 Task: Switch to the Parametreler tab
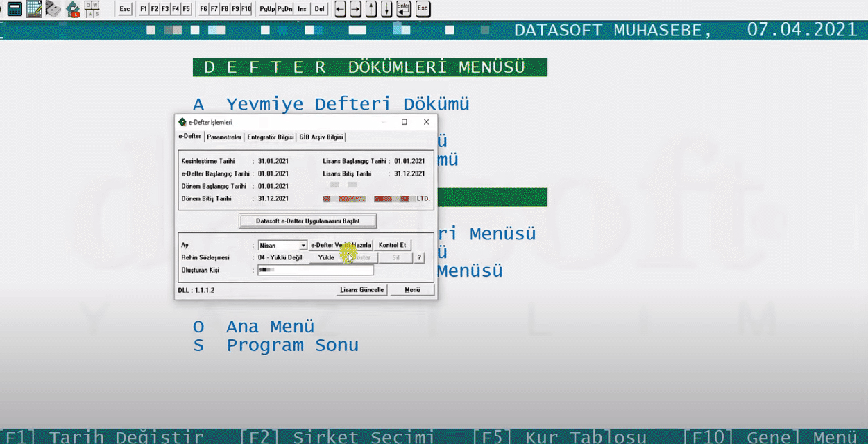[x=223, y=137]
